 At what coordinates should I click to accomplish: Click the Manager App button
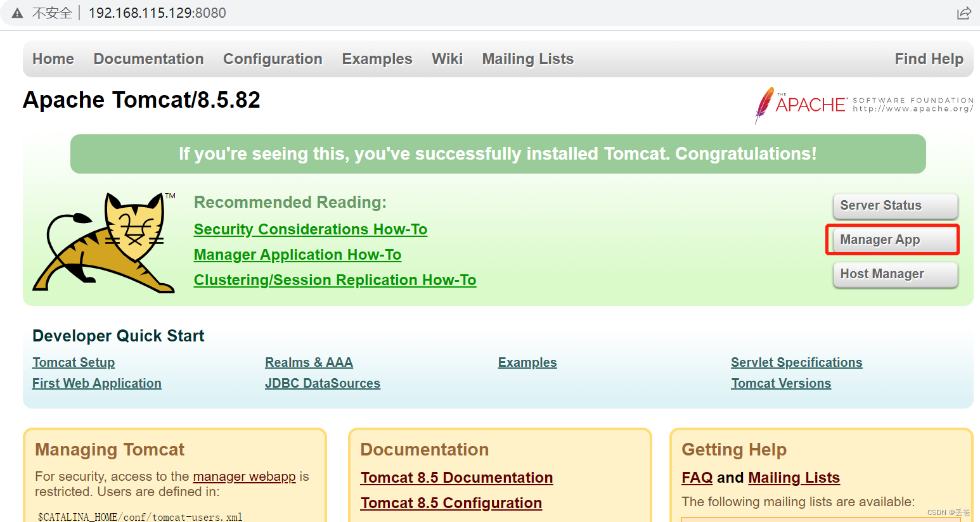point(895,240)
